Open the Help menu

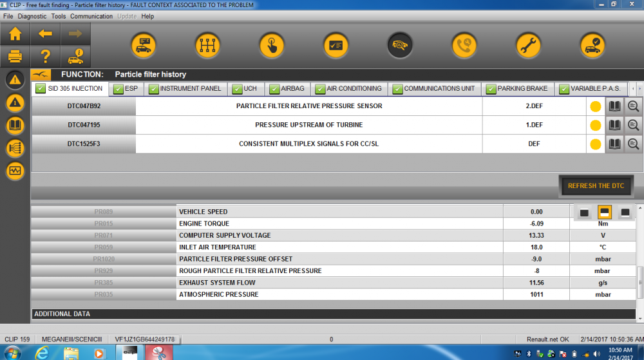[x=147, y=16]
